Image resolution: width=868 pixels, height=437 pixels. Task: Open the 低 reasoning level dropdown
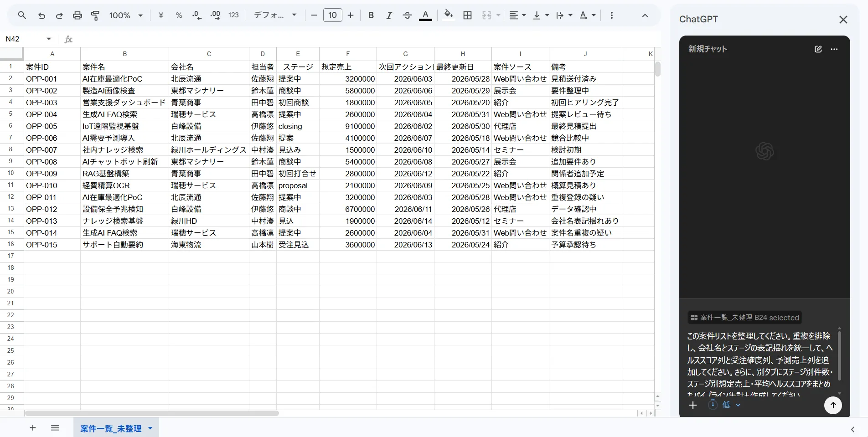pyautogui.click(x=726, y=405)
